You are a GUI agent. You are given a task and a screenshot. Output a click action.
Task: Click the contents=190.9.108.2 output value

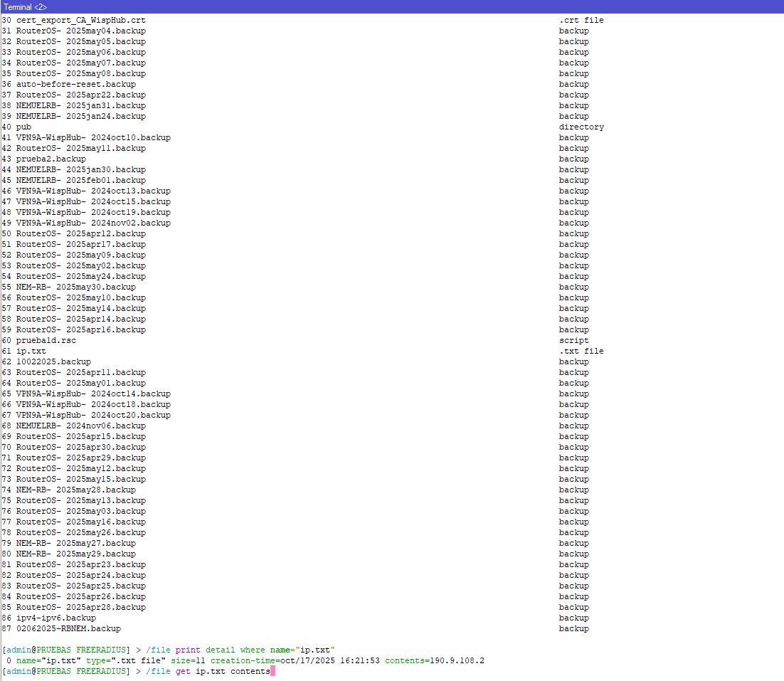point(435,660)
